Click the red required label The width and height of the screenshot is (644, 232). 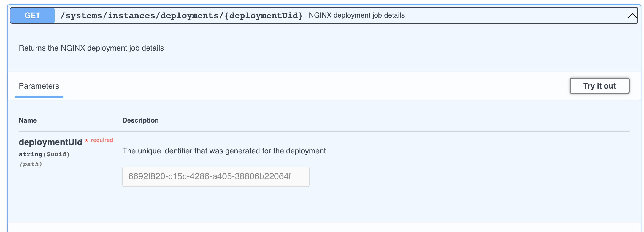[x=102, y=140]
